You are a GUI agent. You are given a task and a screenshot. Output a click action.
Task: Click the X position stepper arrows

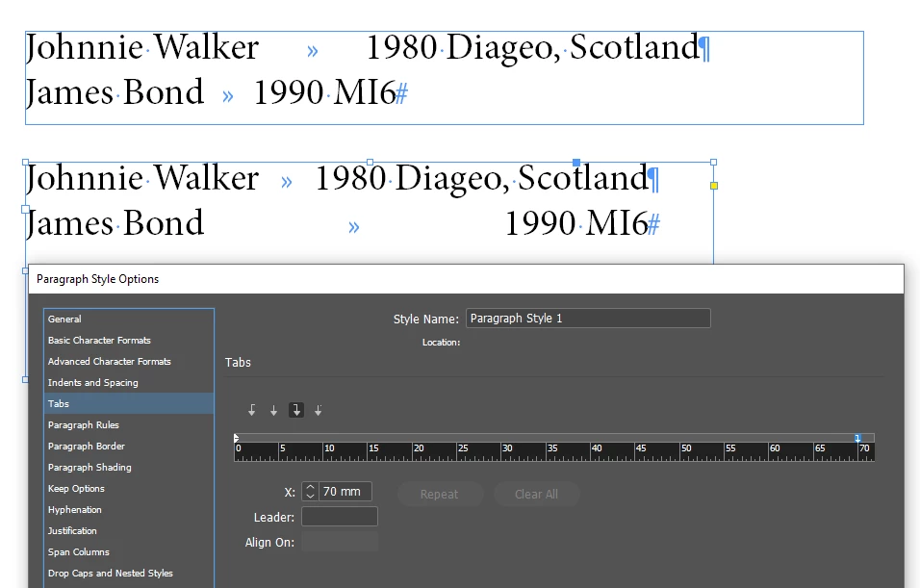[311, 491]
